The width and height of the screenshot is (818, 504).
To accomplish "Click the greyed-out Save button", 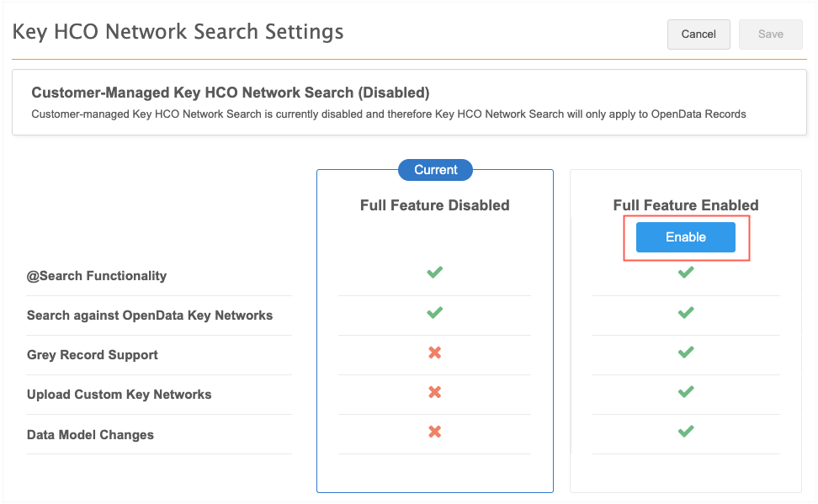I will 770,34.
